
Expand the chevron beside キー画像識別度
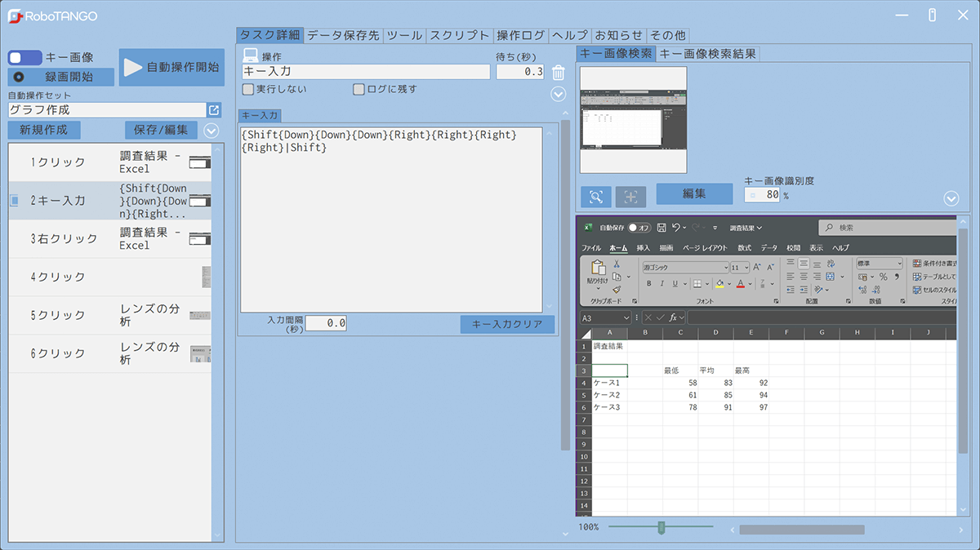point(951,198)
